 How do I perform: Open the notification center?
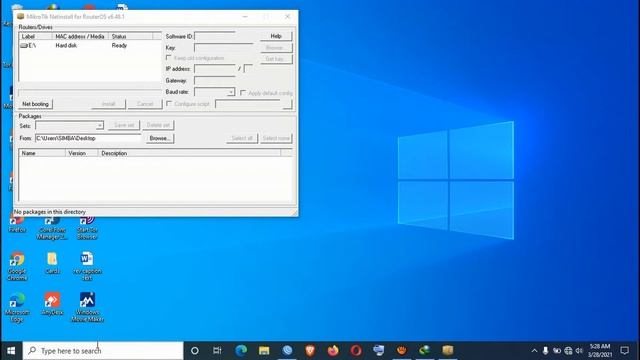tap(624, 351)
